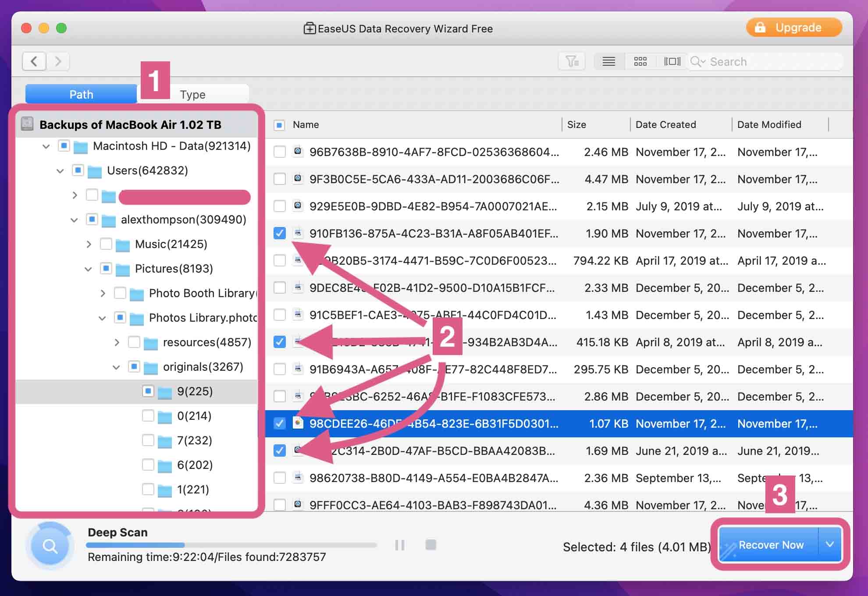The height and width of the screenshot is (596, 868).
Task: Collapse the Pictures(8193) folder
Action: (88, 269)
